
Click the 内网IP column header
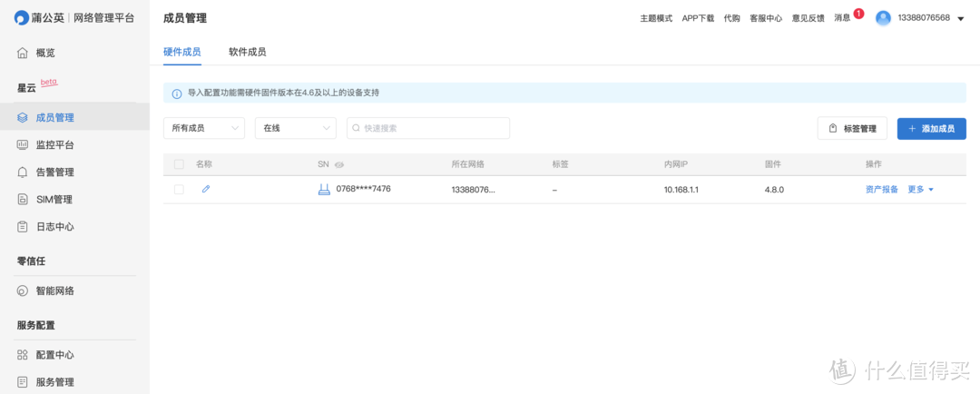[x=676, y=164]
